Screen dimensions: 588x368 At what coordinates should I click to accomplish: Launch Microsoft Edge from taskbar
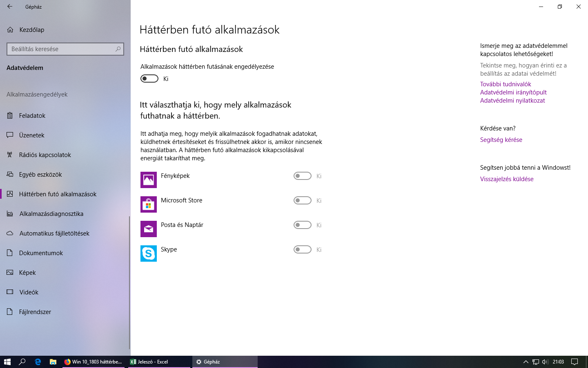tap(38, 362)
